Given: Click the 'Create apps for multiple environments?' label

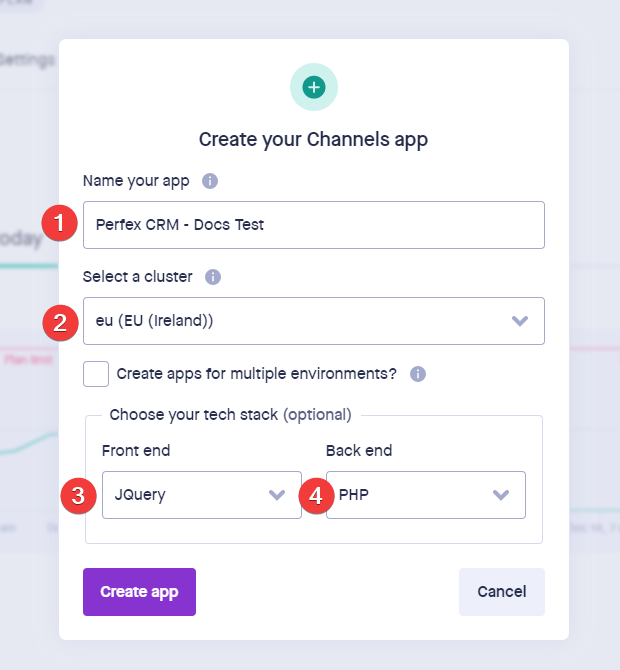Looking at the screenshot, I should click(257, 374).
